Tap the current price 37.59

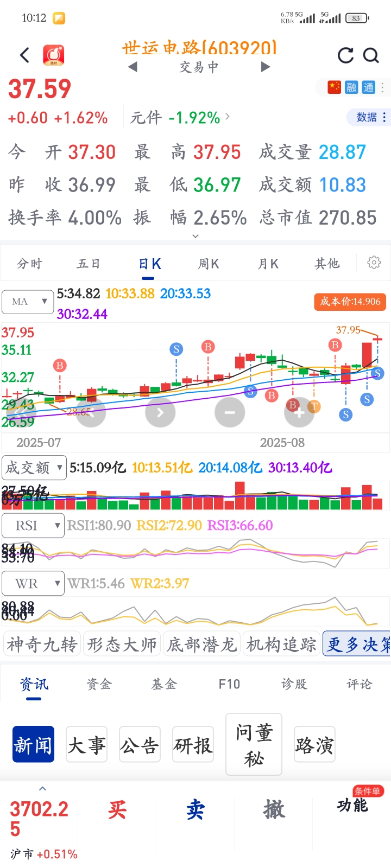pyautogui.click(x=40, y=89)
